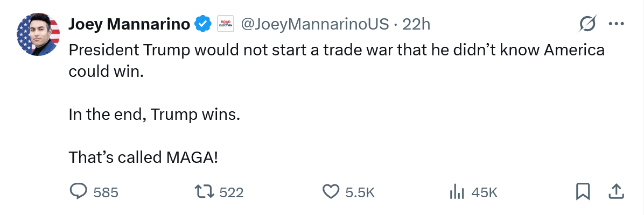Open the view analytics bar chart icon

[457, 192]
